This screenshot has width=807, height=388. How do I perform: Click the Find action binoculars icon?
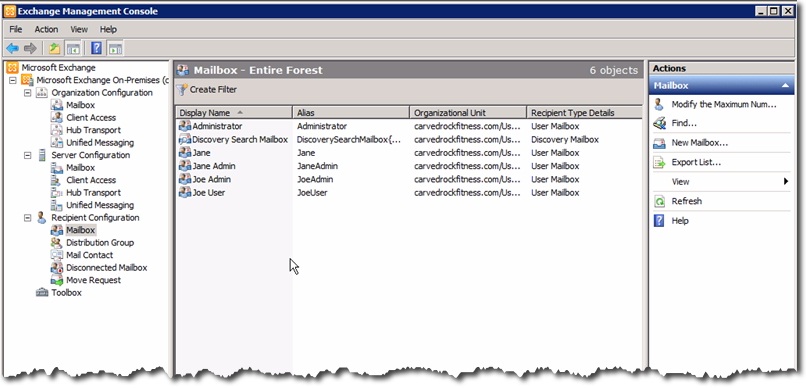(659, 124)
